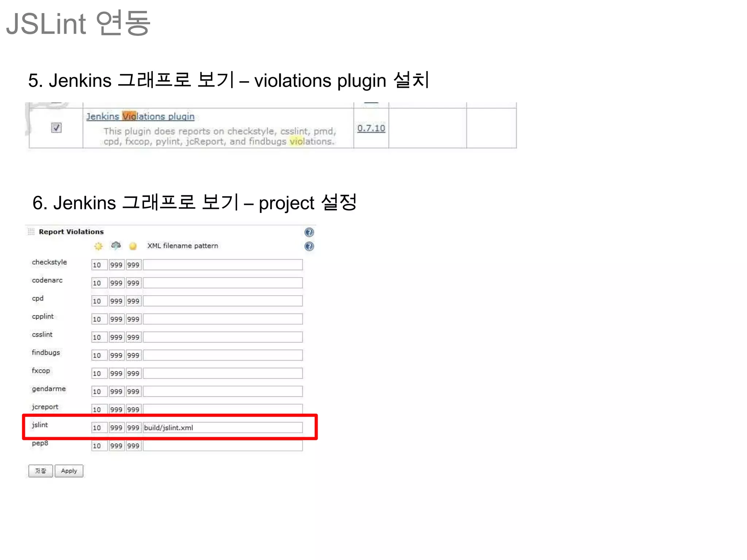Click the codenarc XML filename pattern field
The height and width of the screenshot is (560, 747).
point(222,283)
